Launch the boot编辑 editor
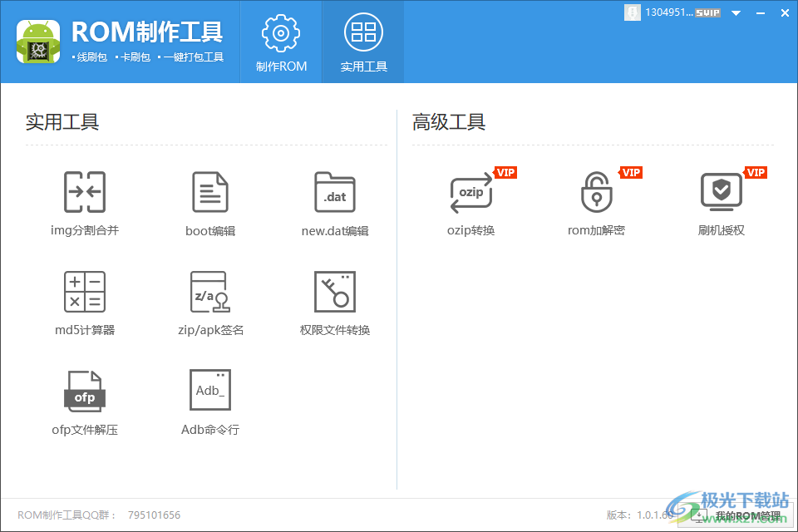 click(x=209, y=202)
